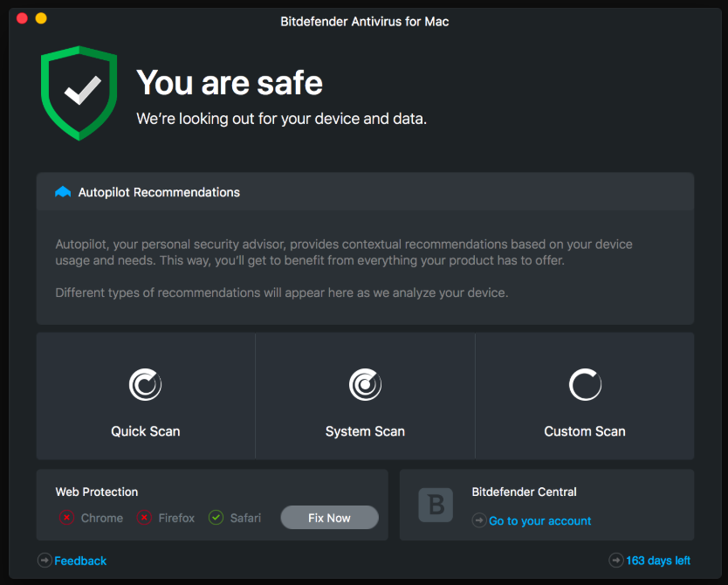The width and height of the screenshot is (728, 585).
Task: Click the arrow icon beside Feedback
Action: coord(45,561)
